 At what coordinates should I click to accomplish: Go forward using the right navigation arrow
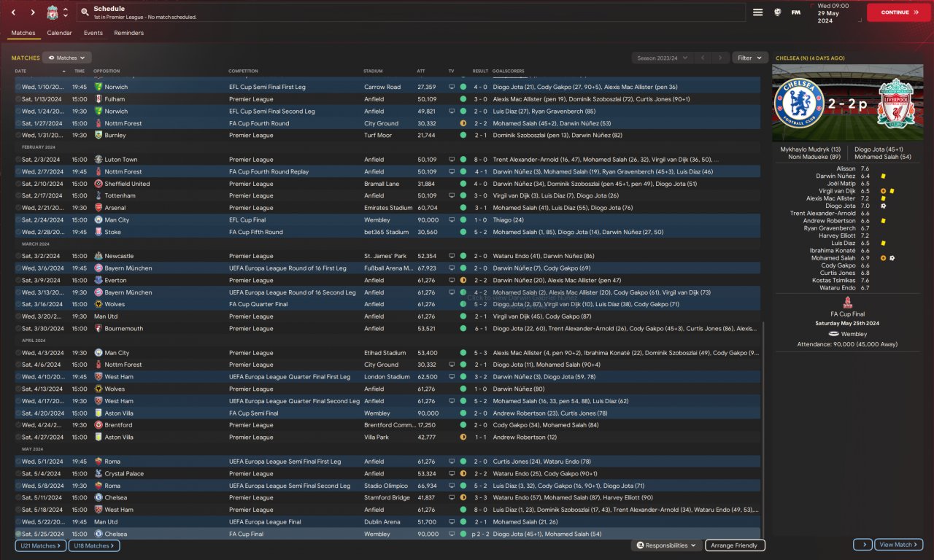click(33, 12)
